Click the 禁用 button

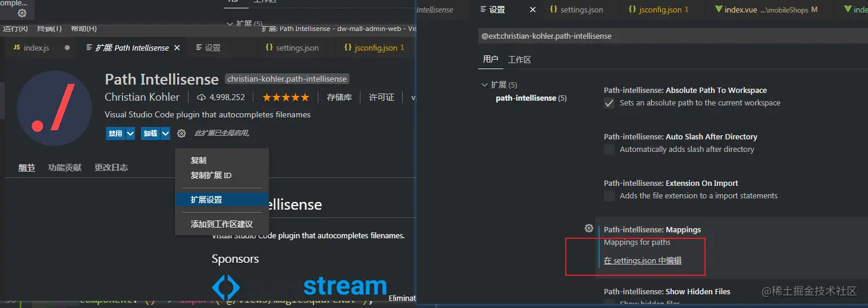(115, 133)
